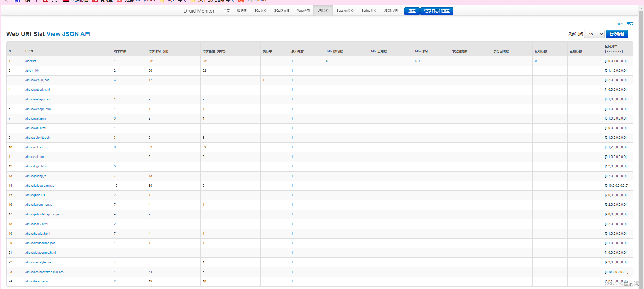This screenshot has height=289, width=644.
Task: Open the /druid/sql.json link
Action: click(35, 147)
